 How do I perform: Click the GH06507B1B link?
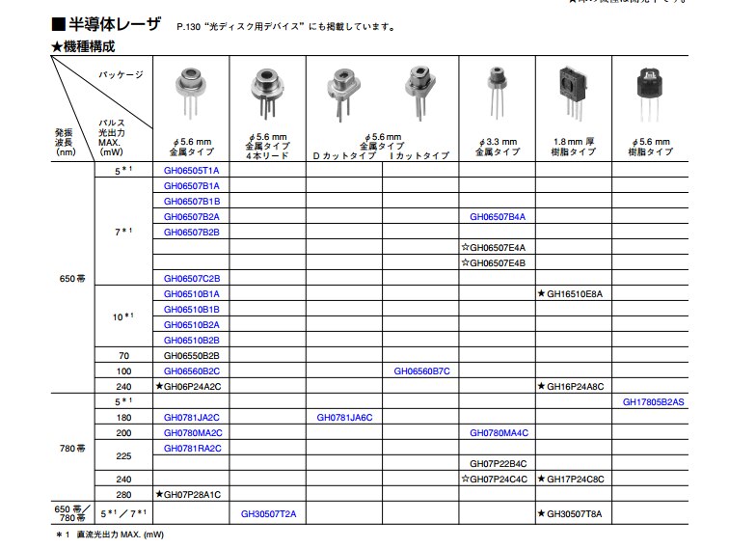(x=191, y=201)
